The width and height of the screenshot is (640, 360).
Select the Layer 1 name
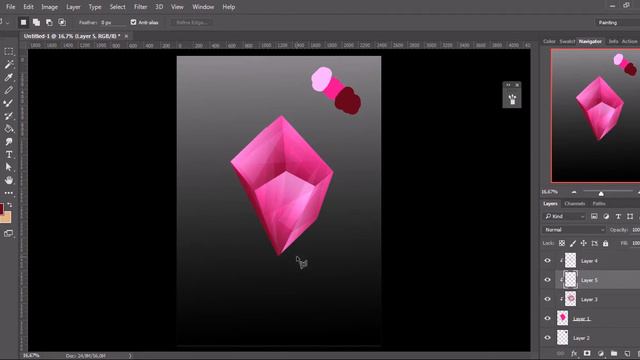[x=581, y=319]
